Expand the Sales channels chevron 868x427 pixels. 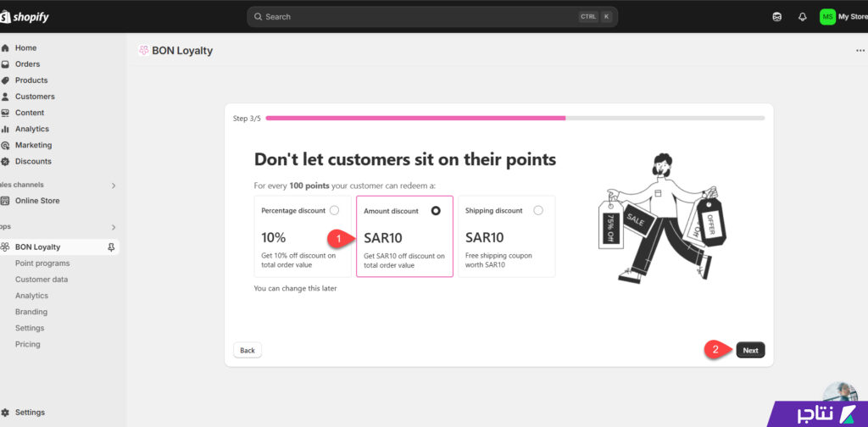[x=114, y=186]
